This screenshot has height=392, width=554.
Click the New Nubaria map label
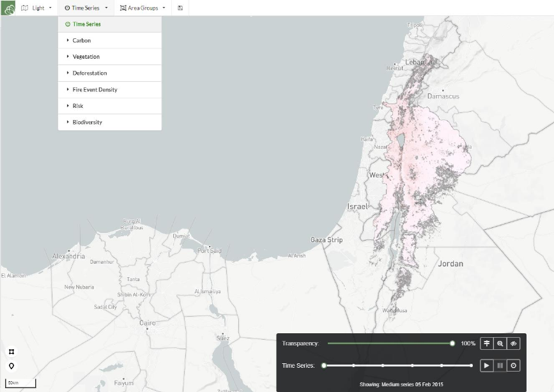click(79, 287)
